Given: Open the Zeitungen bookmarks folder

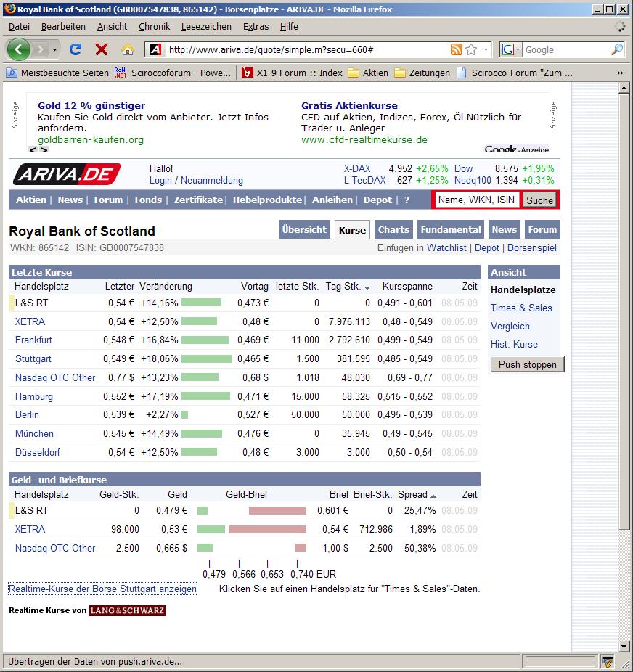Looking at the screenshot, I should coord(422,73).
